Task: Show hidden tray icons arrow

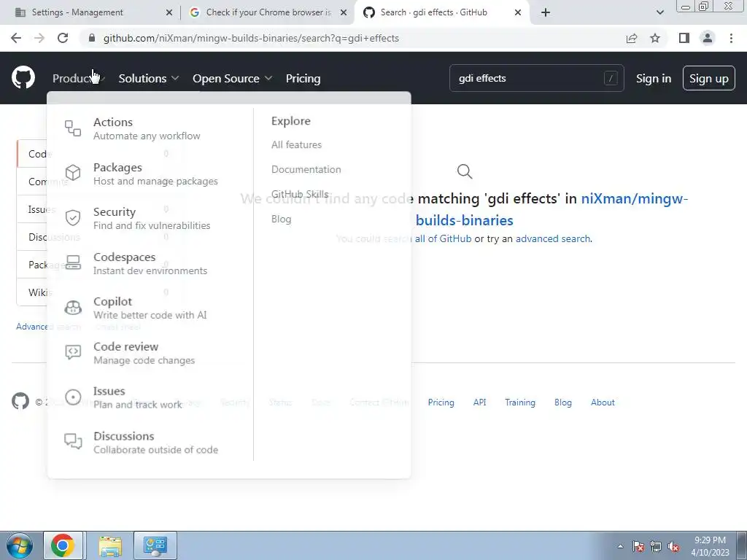Action: (620, 546)
